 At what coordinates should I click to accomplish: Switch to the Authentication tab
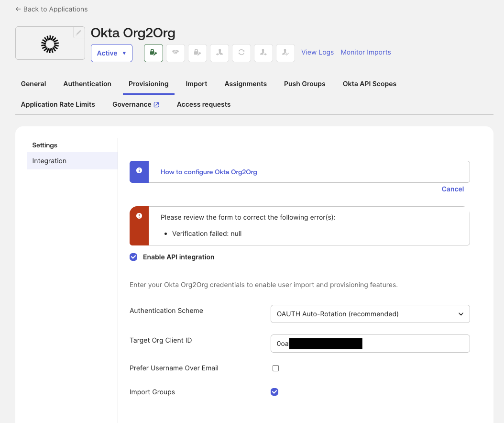pos(88,84)
